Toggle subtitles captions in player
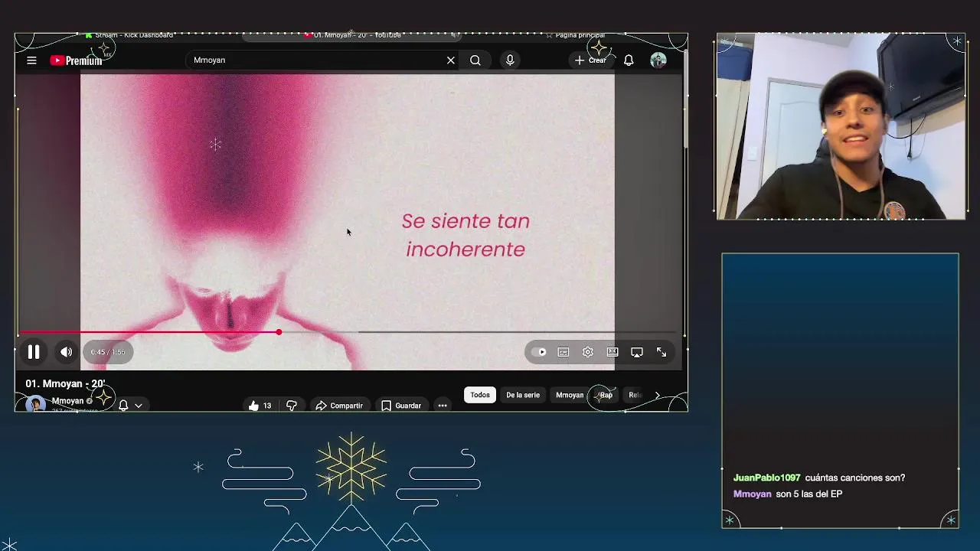The image size is (980, 551). [x=563, y=352]
